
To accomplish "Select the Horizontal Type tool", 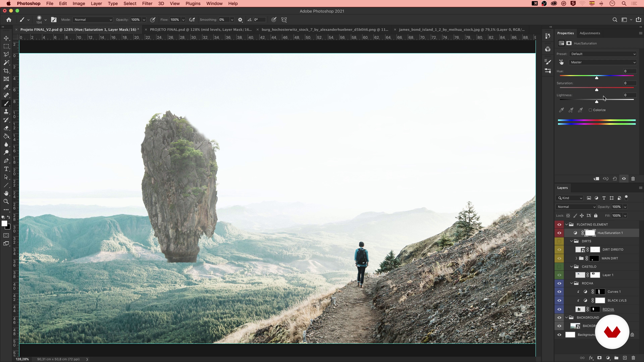I will (x=6, y=169).
